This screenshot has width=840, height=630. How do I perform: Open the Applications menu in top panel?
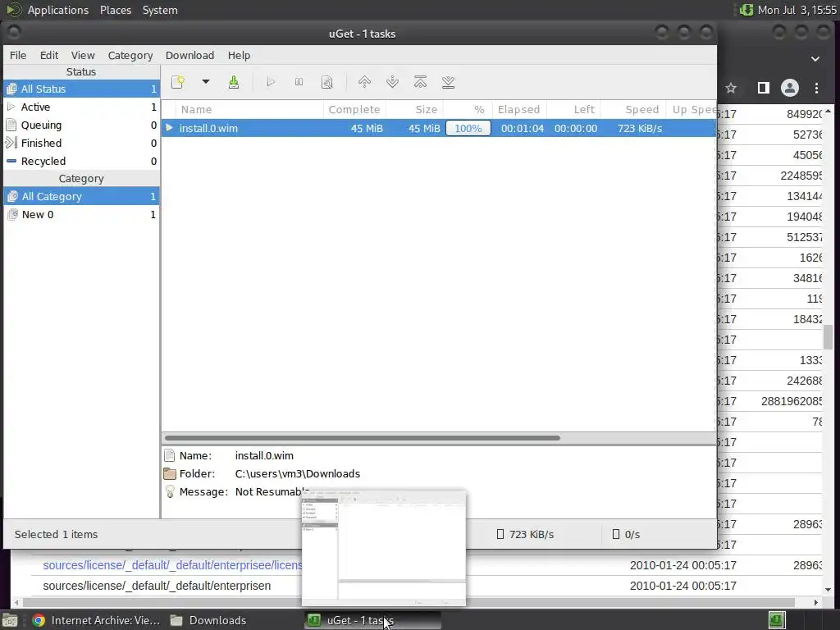tap(58, 10)
